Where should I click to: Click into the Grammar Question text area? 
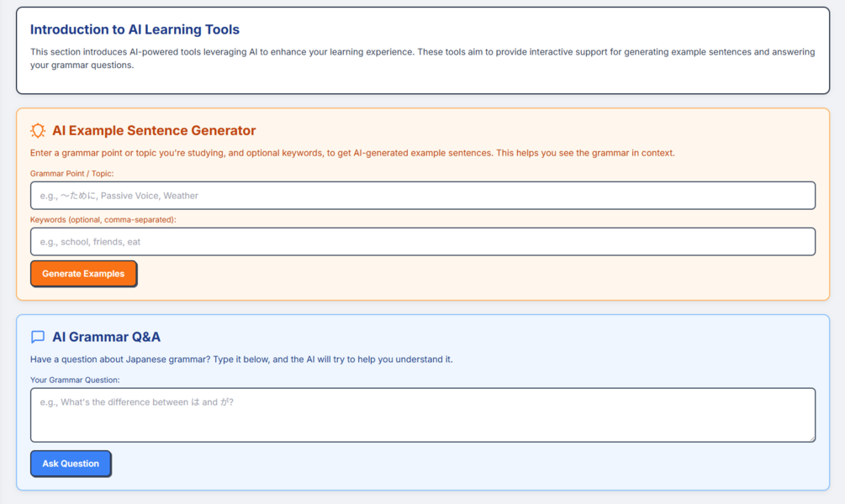(422, 414)
